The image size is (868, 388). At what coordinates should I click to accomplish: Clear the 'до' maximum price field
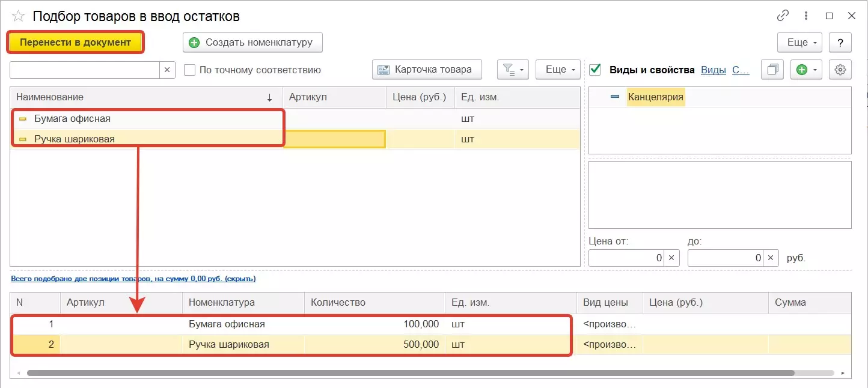tap(771, 258)
